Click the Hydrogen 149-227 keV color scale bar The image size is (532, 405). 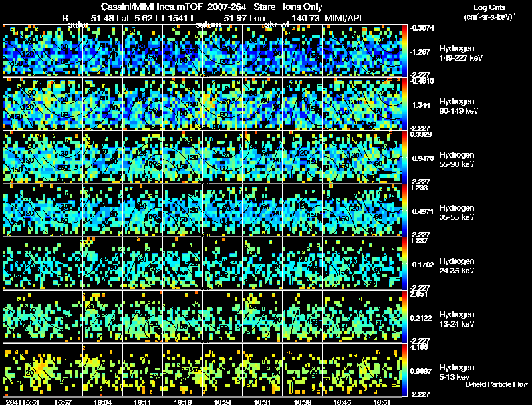click(x=404, y=50)
